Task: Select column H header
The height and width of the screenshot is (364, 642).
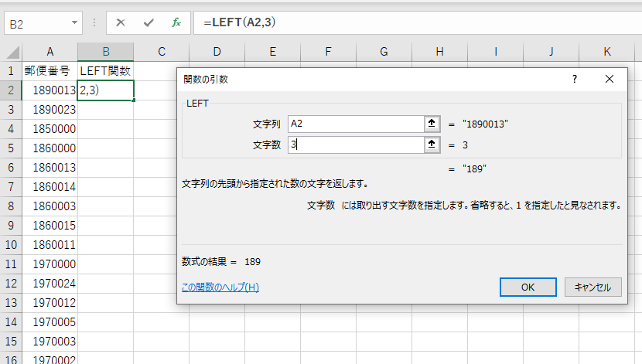Action: click(440, 52)
